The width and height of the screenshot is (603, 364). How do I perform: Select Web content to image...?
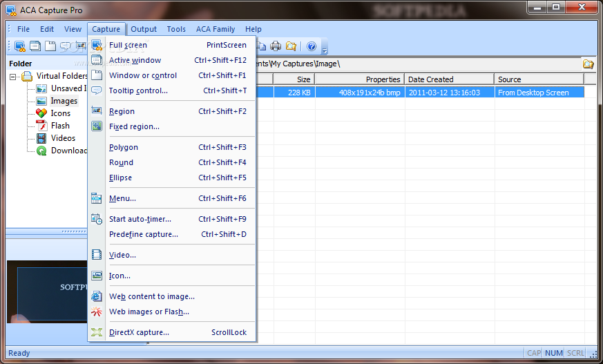pos(172,296)
